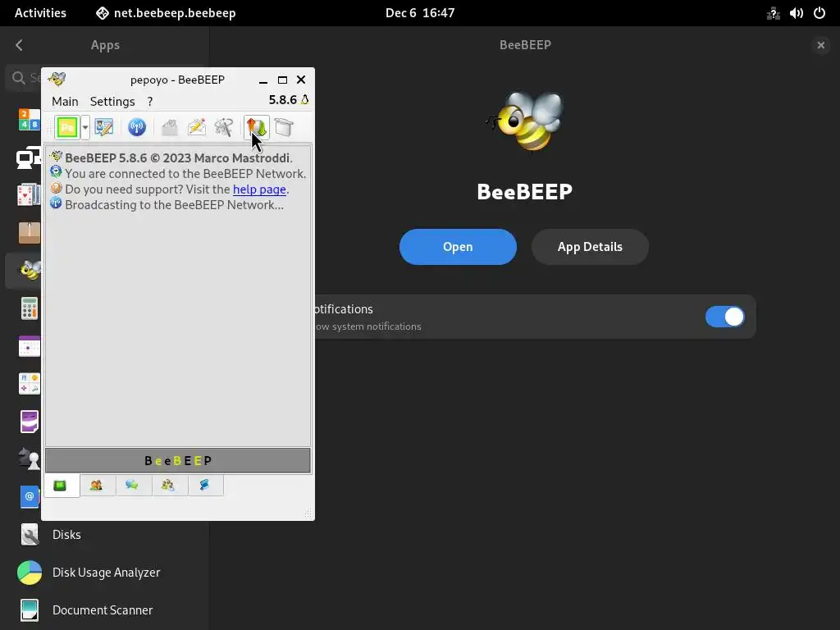Image resolution: width=840 pixels, height=630 pixels.
Task: Click the volume speaker icon in top bar
Action: click(796, 13)
